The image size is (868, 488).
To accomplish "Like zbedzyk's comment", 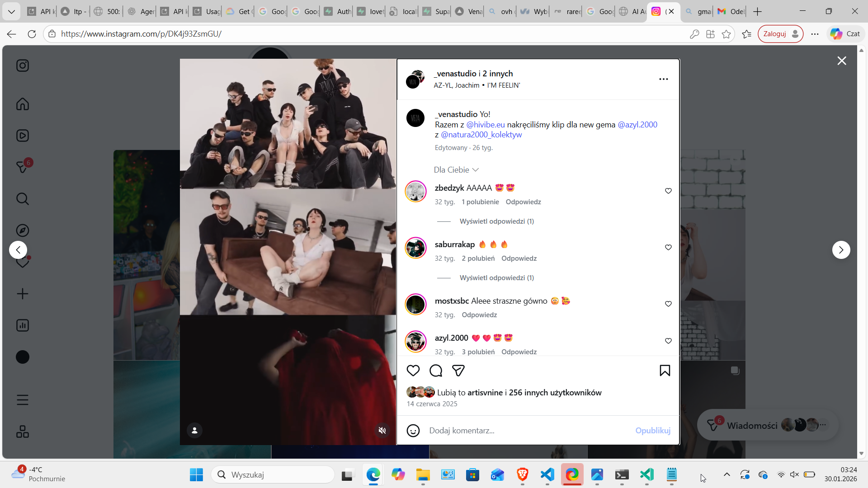I will click(x=668, y=191).
